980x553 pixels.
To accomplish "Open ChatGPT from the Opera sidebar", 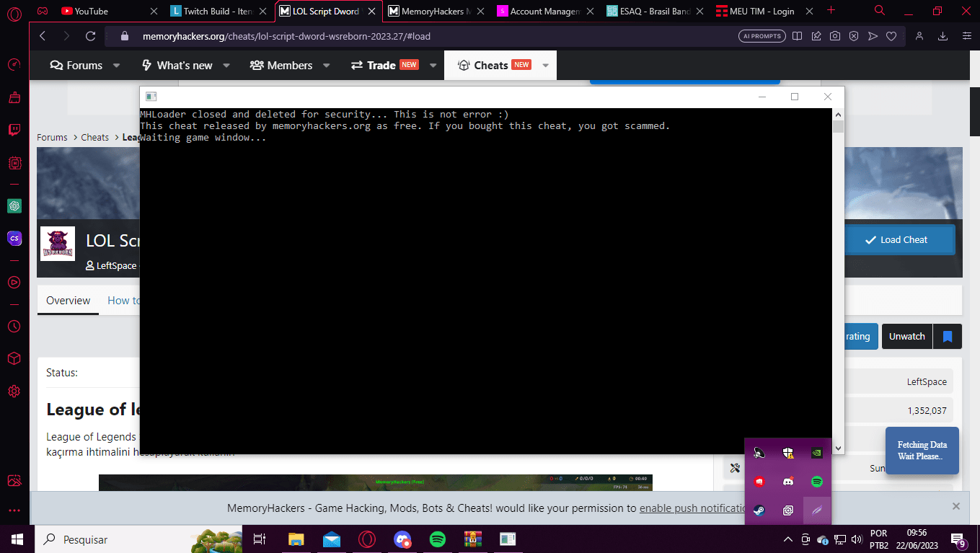I will point(14,206).
